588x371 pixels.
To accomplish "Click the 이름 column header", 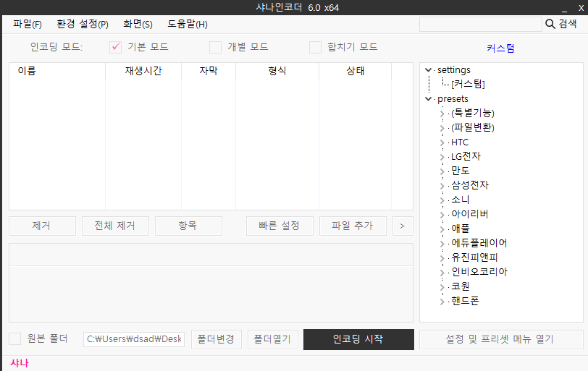I will tap(57, 71).
